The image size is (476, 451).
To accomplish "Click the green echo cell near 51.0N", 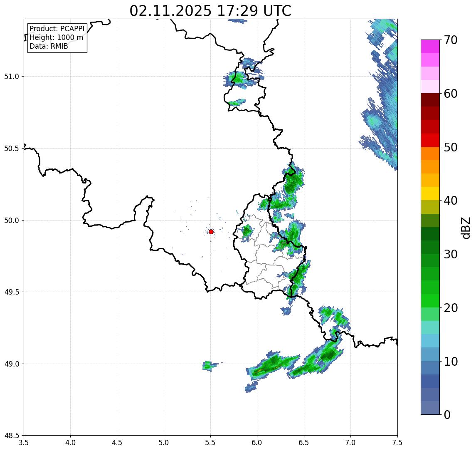I will point(237,78).
